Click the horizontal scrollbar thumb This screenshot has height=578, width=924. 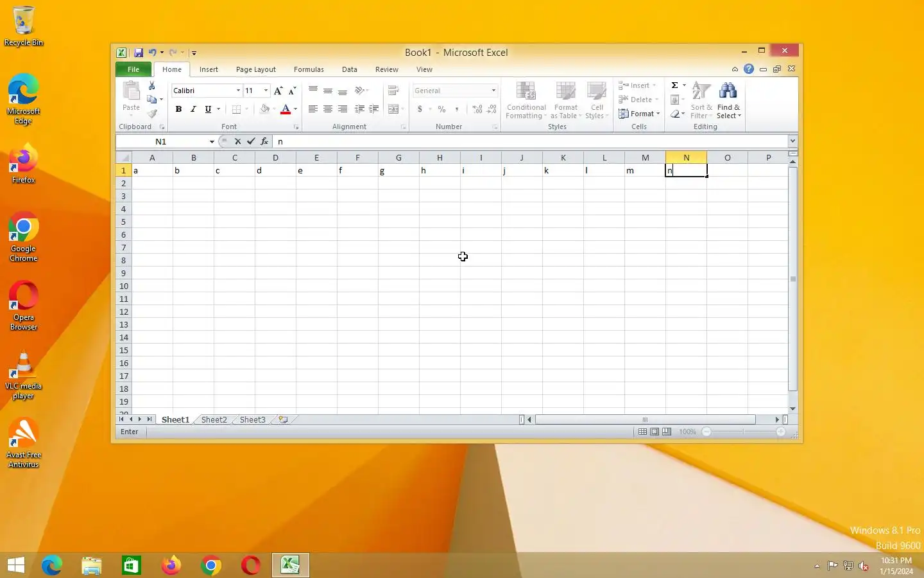[x=646, y=419]
